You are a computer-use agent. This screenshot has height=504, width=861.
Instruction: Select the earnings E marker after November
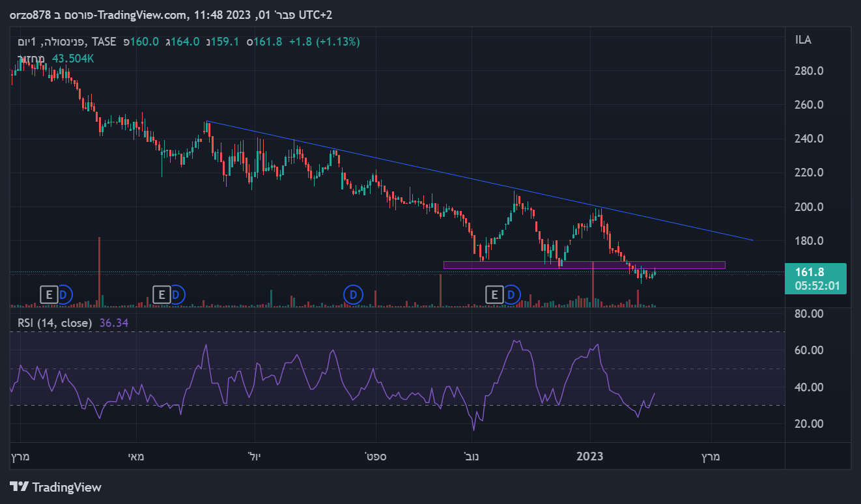tap(495, 295)
